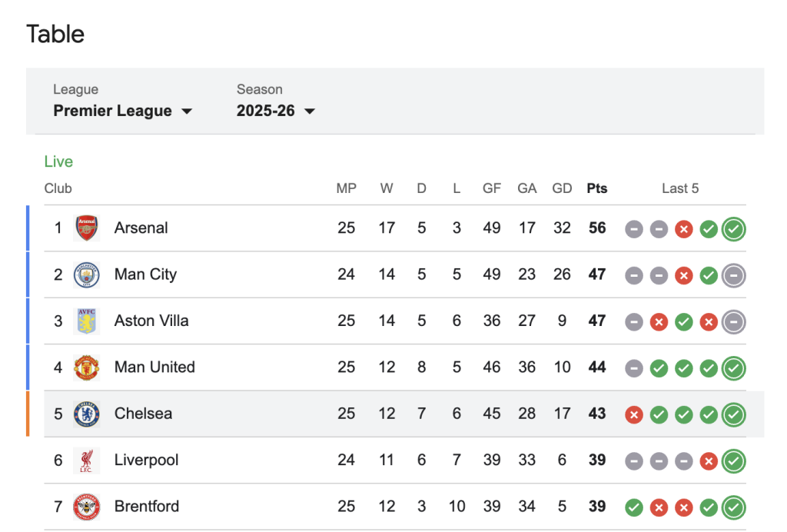Click the Arsenal club crest

[87, 228]
